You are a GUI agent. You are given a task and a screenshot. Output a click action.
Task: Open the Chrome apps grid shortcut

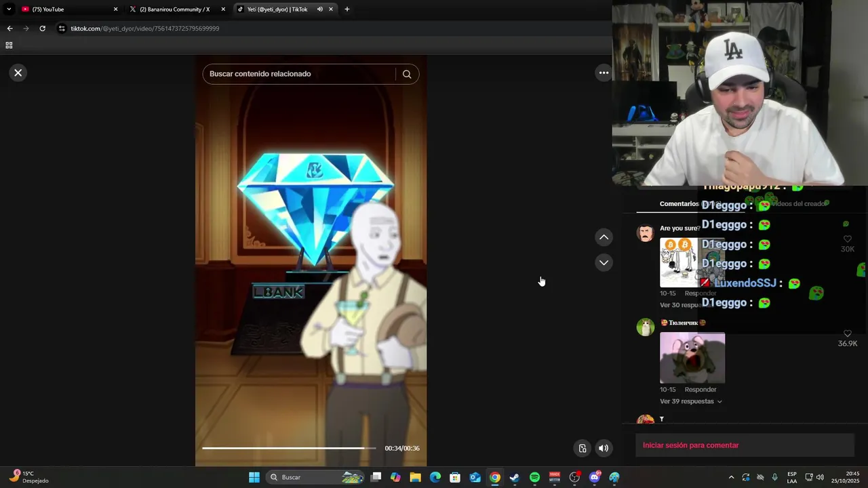pos(9,45)
